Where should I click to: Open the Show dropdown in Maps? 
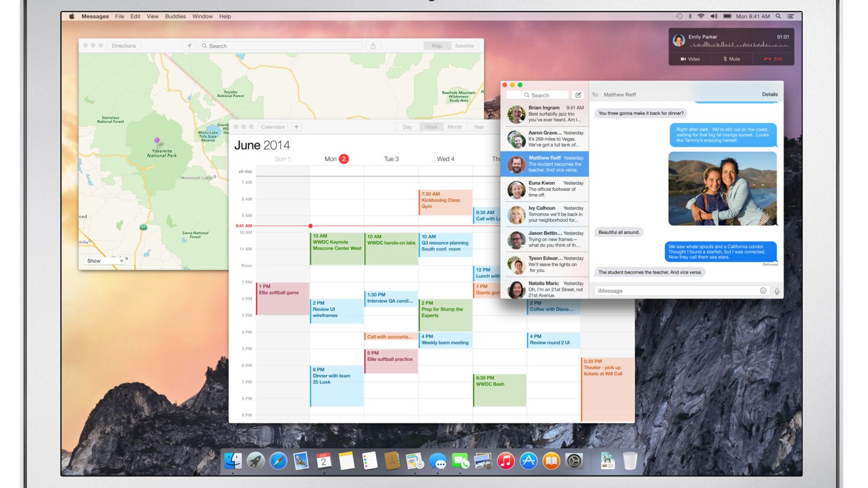[104, 261]
